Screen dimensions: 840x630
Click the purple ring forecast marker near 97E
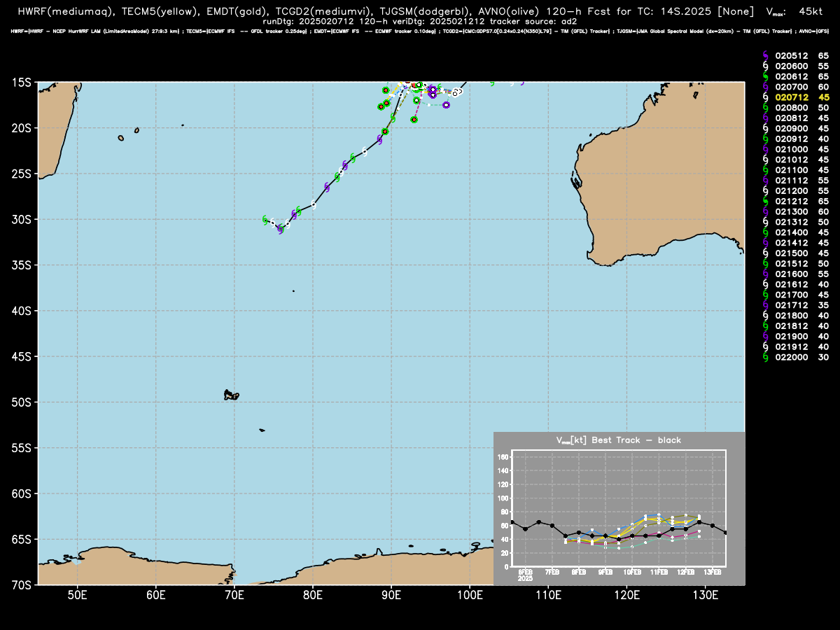click(446, 105)
